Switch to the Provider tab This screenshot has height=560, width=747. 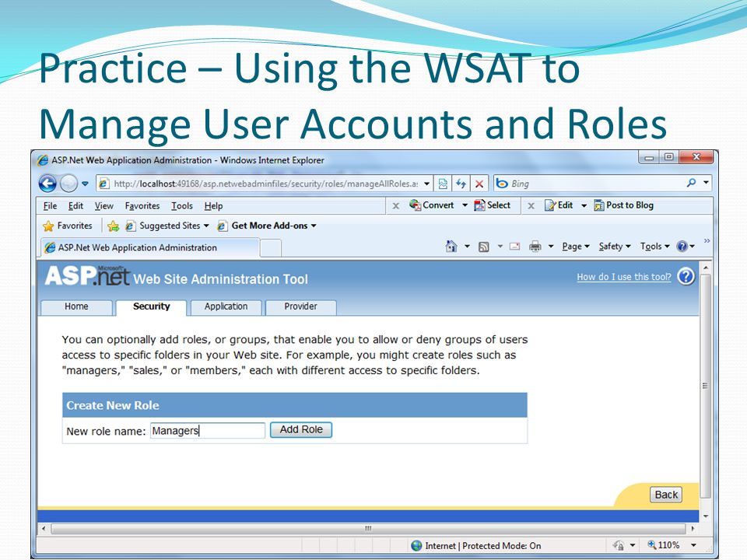[300, 306]
